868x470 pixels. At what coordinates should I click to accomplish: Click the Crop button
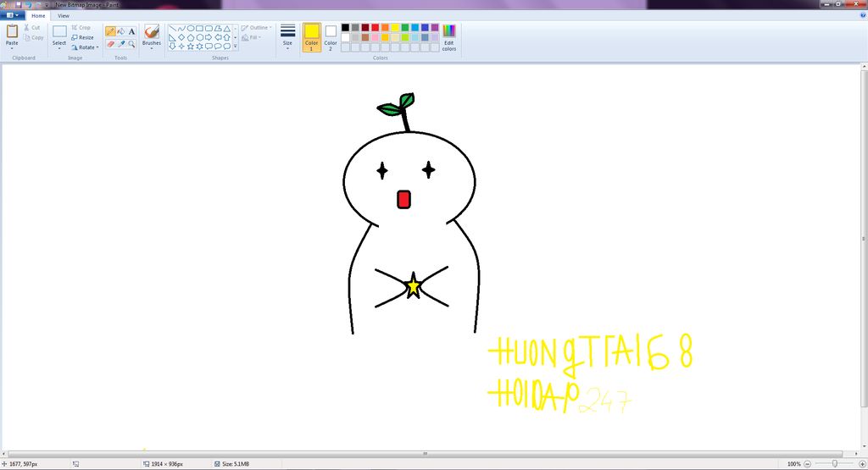coord(81,28)
